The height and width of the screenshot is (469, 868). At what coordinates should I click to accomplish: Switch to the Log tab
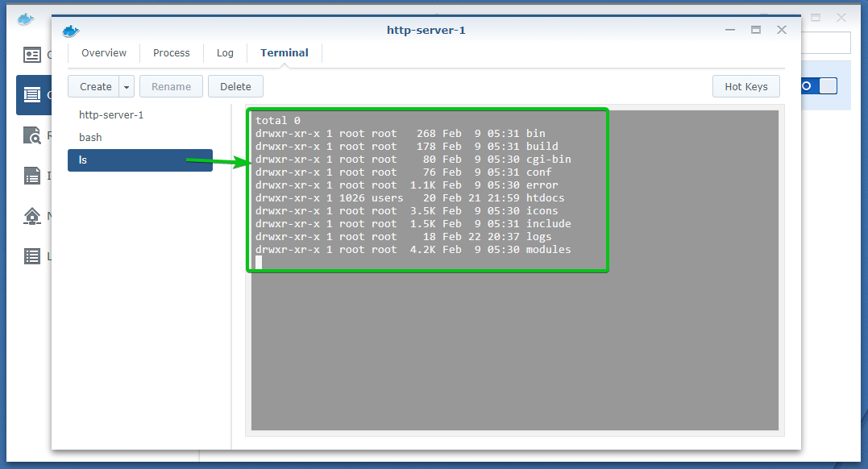[x=225, y=52]
